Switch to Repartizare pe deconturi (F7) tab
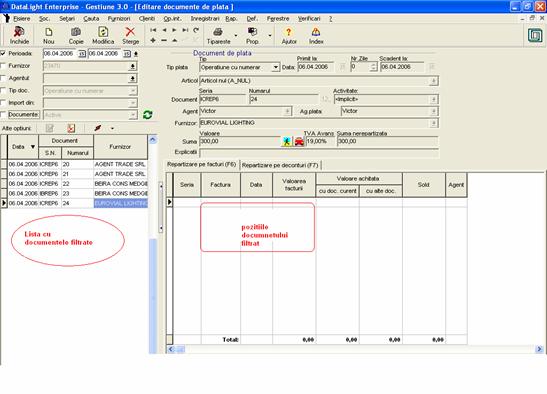 280,165
